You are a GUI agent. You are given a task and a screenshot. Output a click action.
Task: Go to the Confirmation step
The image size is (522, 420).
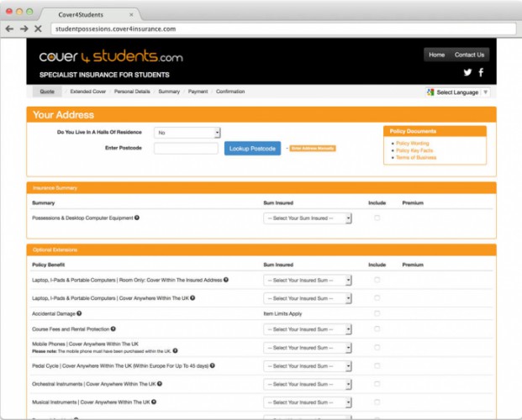pos(230,92)
